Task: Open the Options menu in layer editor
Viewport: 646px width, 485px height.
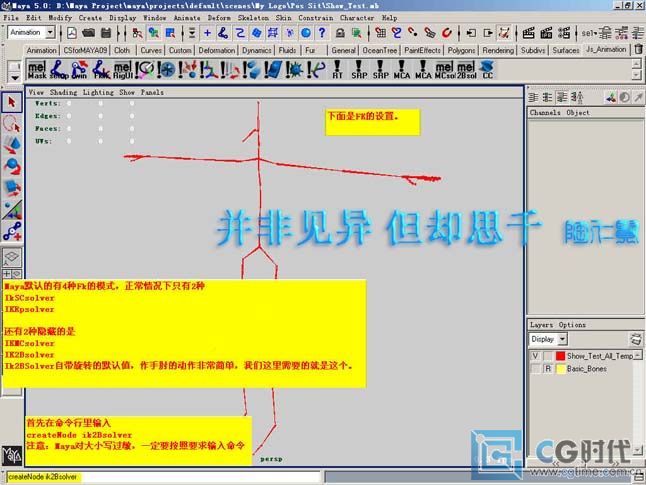Action: pyautogui.click(x=572, y=325)
